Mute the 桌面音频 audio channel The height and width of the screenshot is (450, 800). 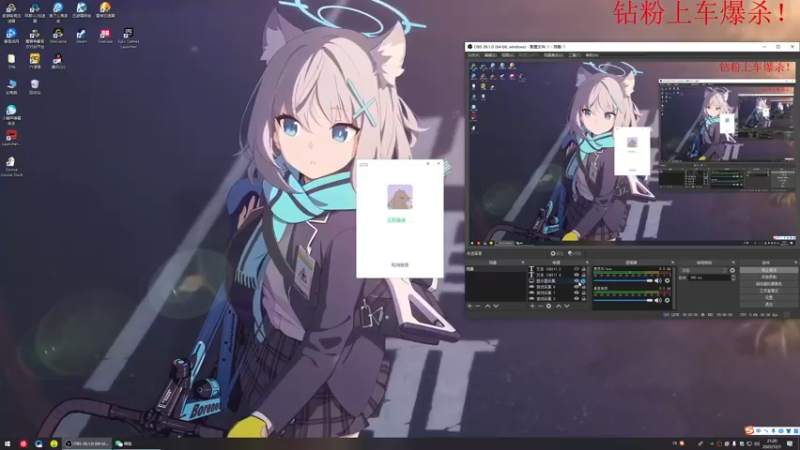[x=658, y=300]
